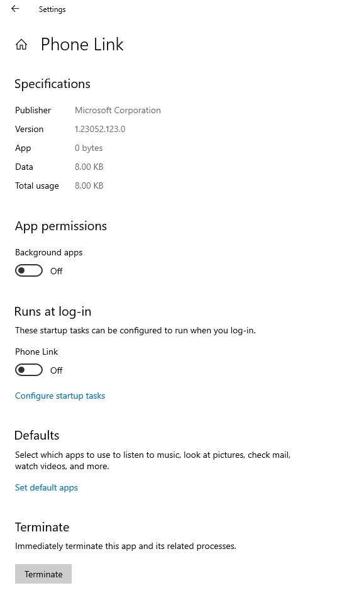Click the Version label
This screenshot has height=610, width=364.
[29, 129]
